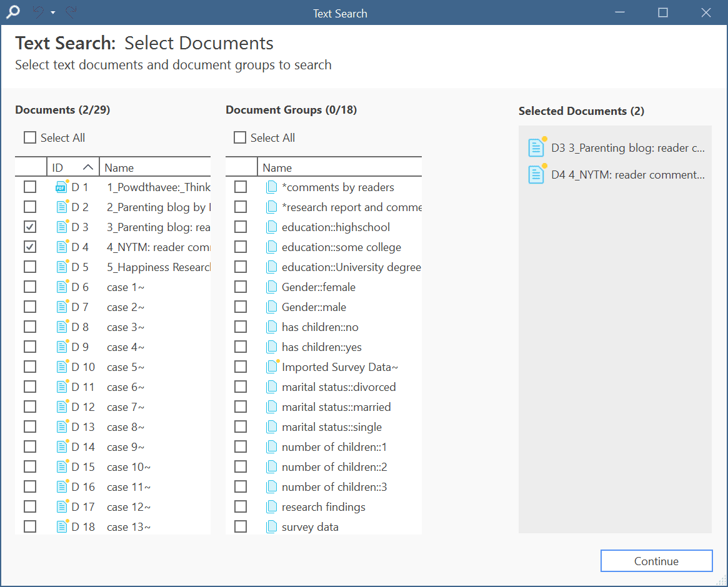Click the group icon for number of children::2
Image resolution: width=728 pixels, height=587 pixels.
(x=272, y=467)
